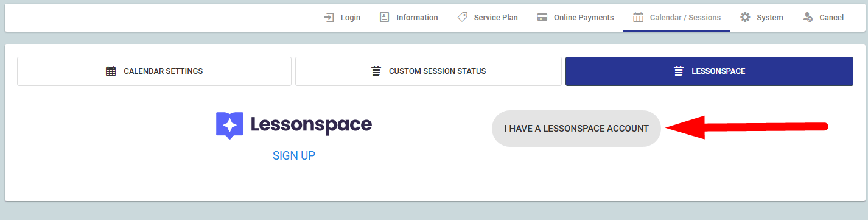The image size is (868, 220).
Task: Select the Lessonspace button
Action: (709, 71)
